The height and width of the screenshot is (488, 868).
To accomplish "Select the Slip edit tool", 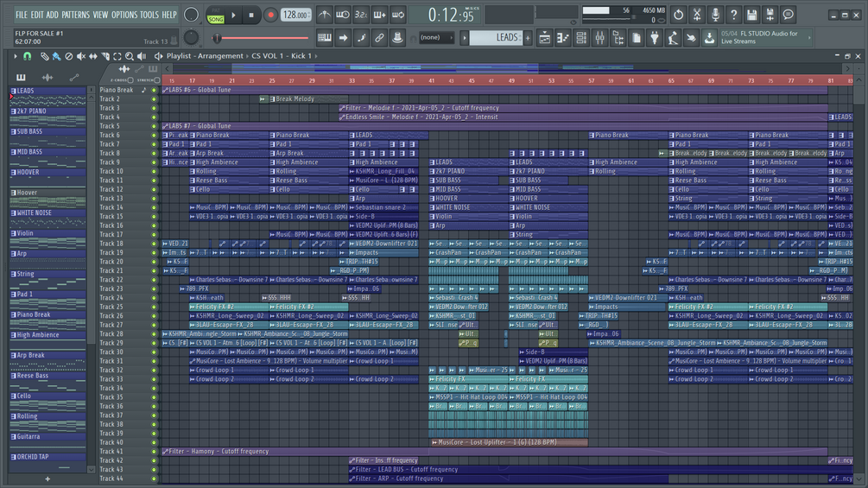I will pos(93,56).
